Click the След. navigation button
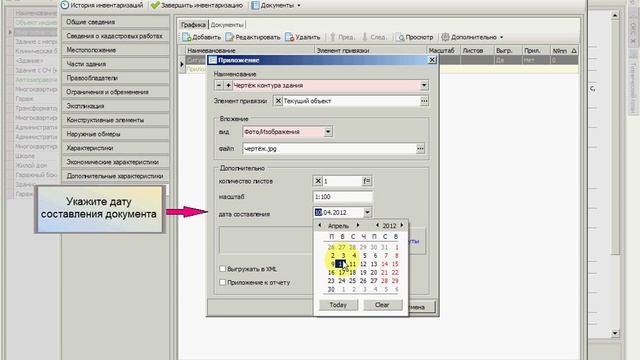640x360 pixels. point(374,37)
